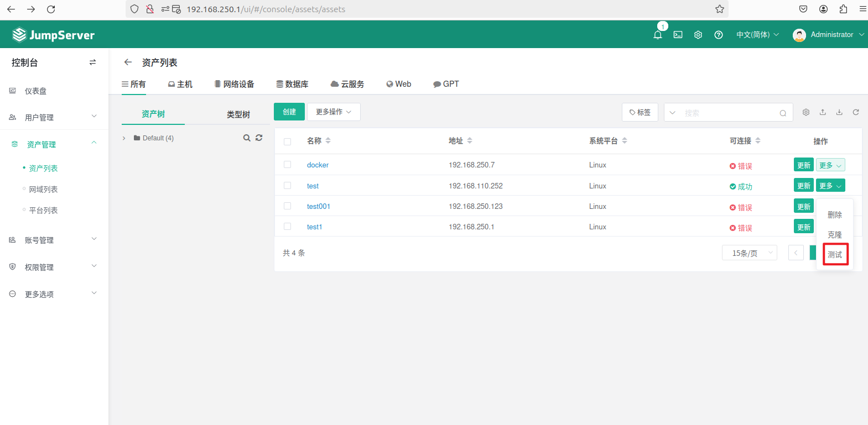
Task: Expand the Default (4) tree node
Action: (124, 138)
